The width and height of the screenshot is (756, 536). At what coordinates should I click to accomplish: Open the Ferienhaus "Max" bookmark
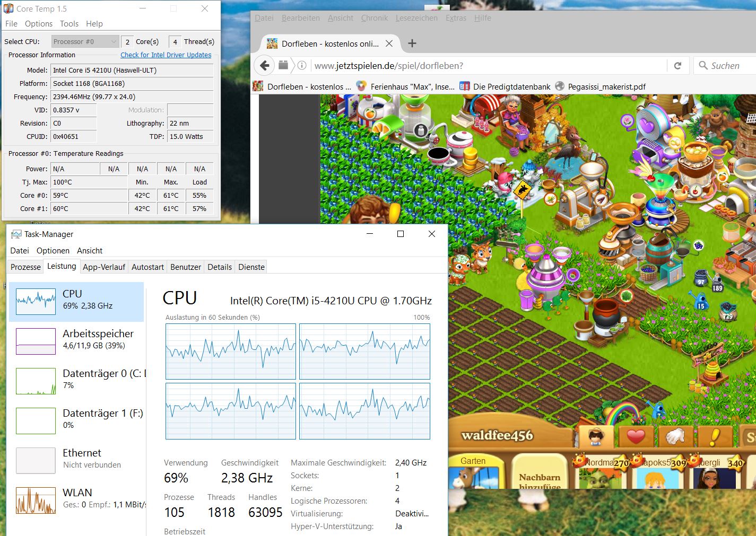click(405, 86)
